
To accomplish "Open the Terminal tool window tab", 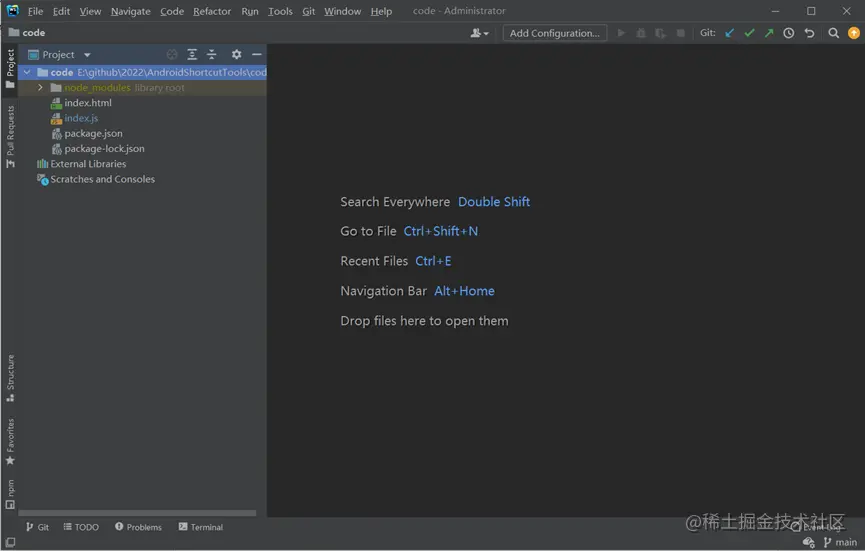I will click(x=201, y=527).
